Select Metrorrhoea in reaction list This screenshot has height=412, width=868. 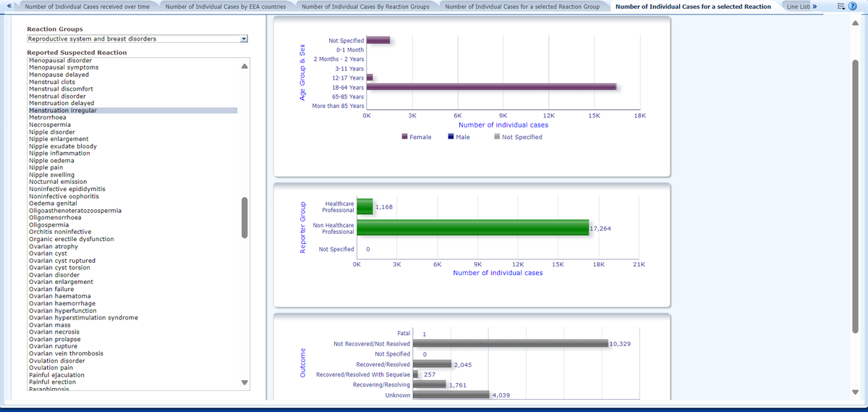(x=48, y=117)
